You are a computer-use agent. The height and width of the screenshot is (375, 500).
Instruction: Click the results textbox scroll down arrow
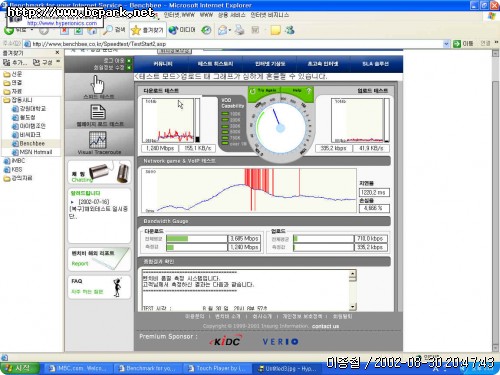coord(353,307)
